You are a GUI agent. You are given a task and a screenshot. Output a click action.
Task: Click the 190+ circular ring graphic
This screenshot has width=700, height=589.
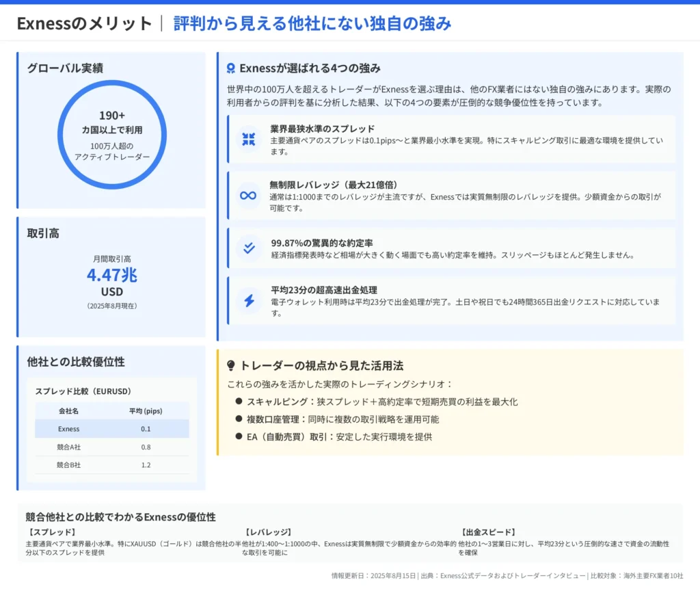pyautogui.click(x=112, y=135)
